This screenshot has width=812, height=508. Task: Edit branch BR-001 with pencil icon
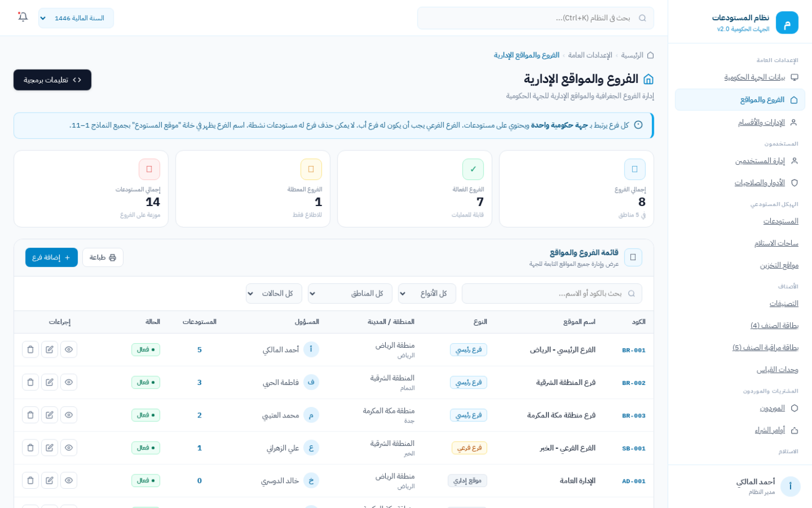point(50,350)
